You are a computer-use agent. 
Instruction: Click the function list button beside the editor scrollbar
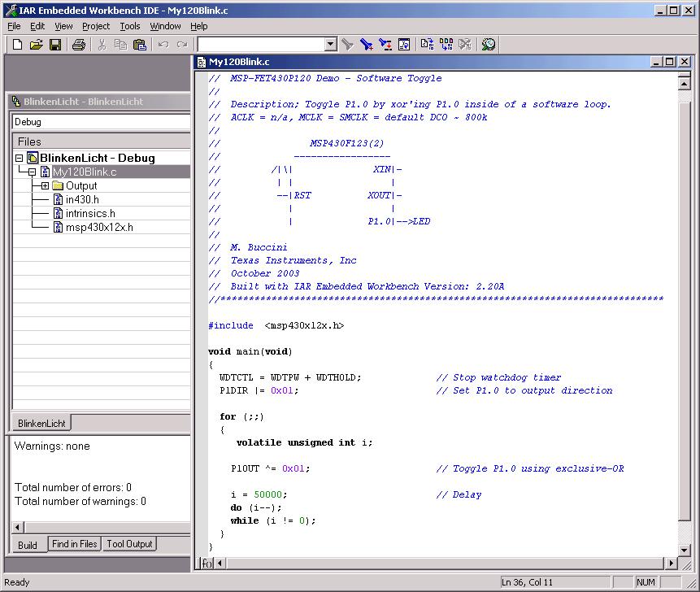pos(207,563)
